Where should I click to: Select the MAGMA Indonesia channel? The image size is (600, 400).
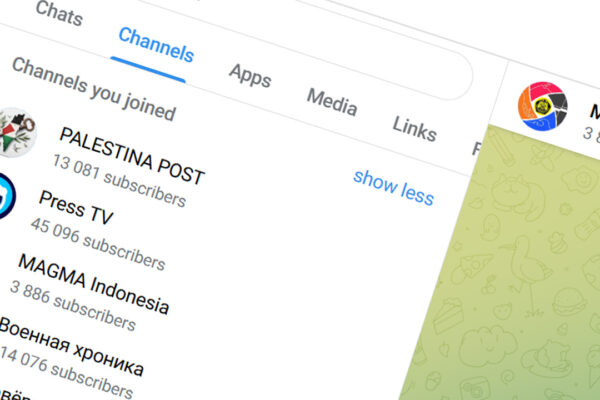click(x=93, y=284)
